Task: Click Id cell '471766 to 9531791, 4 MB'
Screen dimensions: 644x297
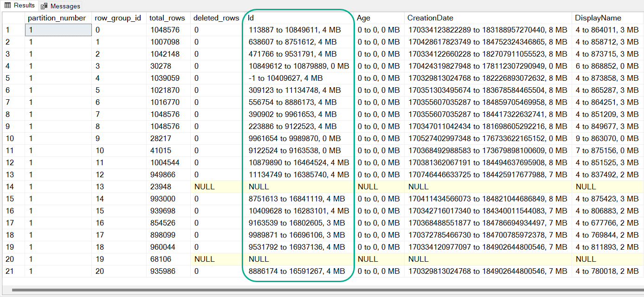Action: pos(300,54)
